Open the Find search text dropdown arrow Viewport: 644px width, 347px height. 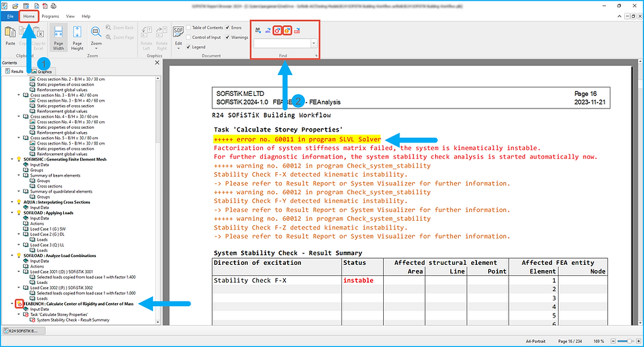(314, 43)
